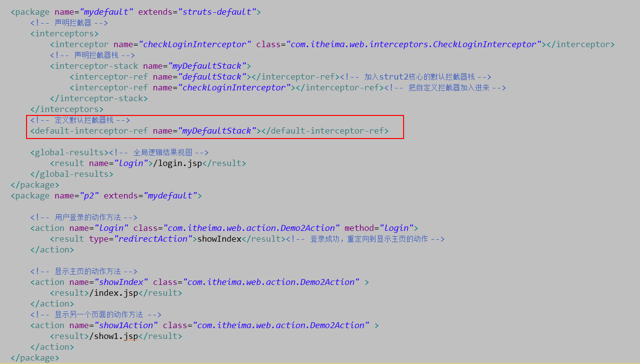
Task: Click the /show1.jsp result text
Action: tap(114, 336)
